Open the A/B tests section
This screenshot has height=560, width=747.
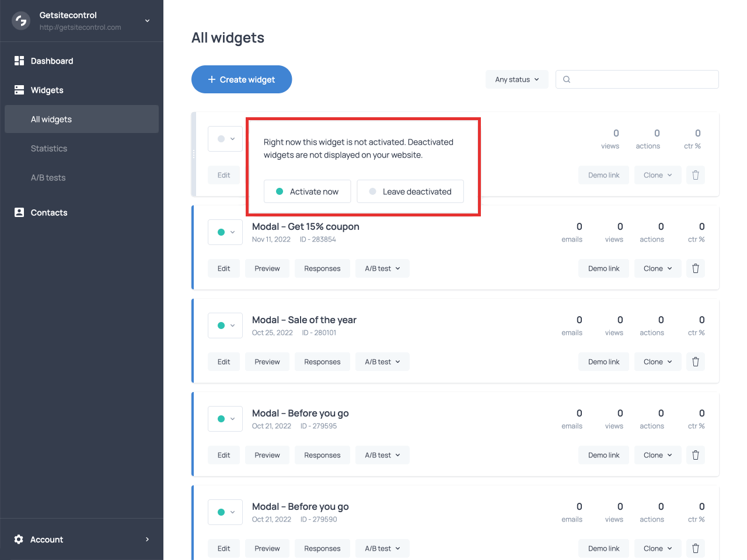[x=49, y=177]
